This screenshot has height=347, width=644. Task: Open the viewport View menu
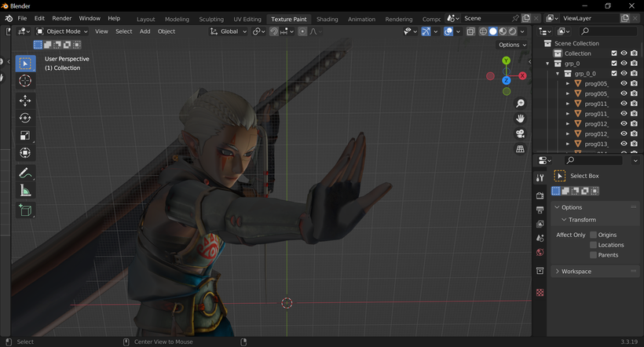tap(101, 31)
